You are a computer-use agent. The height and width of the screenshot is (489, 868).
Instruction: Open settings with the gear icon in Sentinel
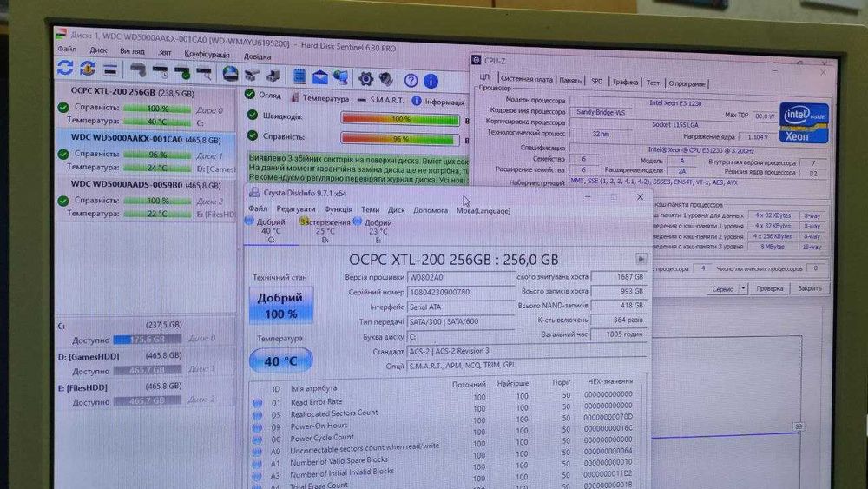(365, 79)
